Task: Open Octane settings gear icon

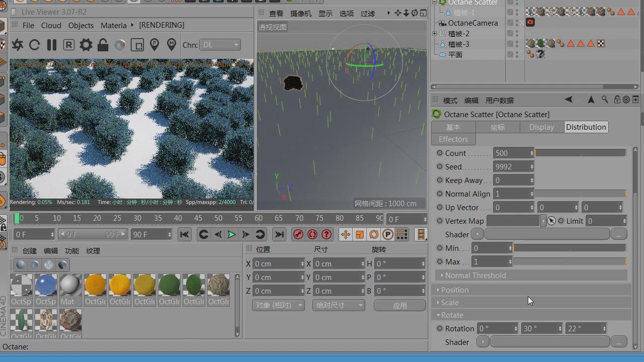Action: click(x=86, y=45)
